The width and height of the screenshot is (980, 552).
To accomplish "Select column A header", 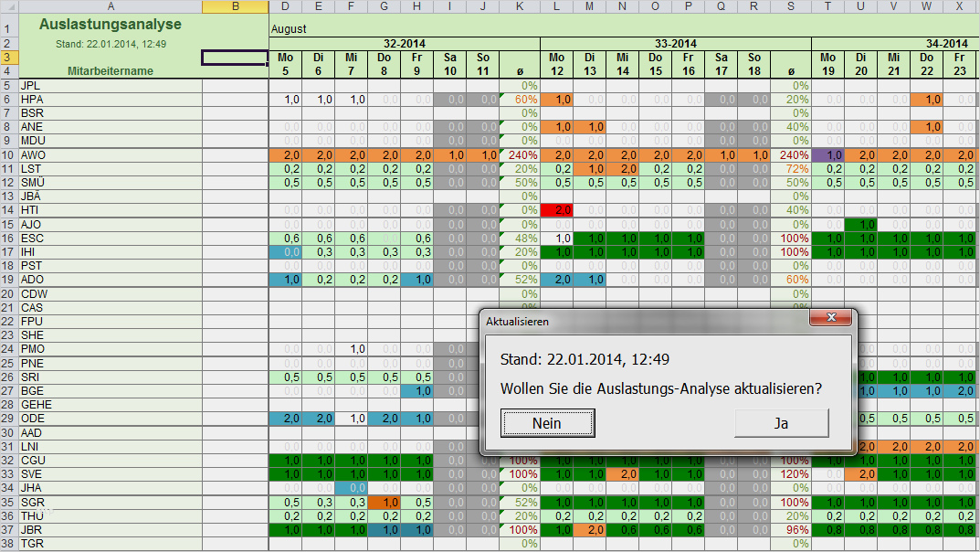I will 110,6.
